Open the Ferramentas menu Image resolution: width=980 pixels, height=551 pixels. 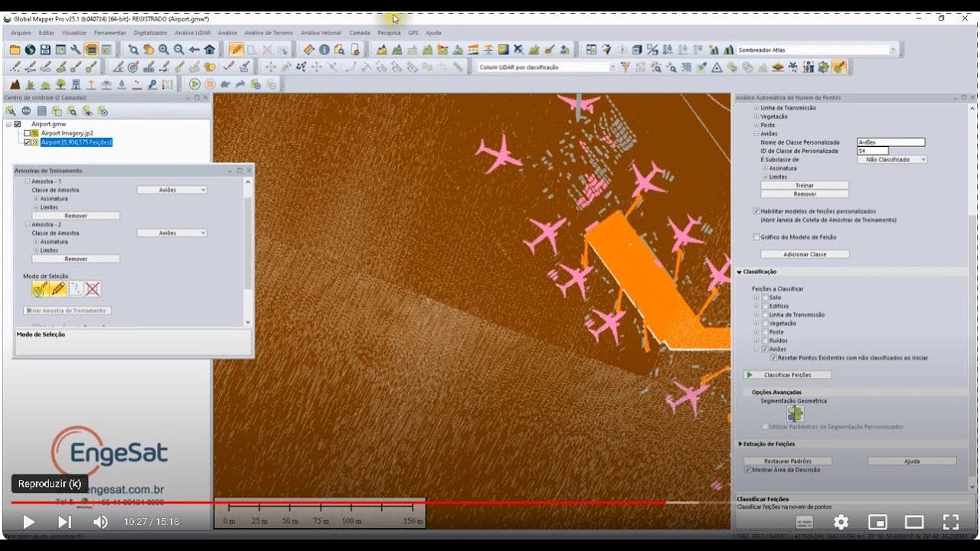click(110, 33)
